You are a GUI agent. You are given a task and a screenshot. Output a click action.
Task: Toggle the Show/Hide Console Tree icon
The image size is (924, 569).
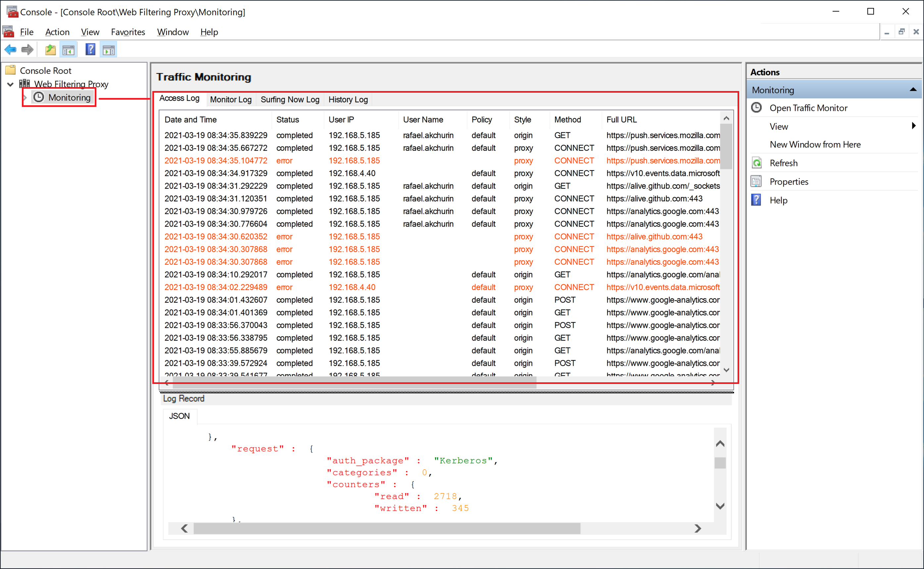tap(69, 50)
